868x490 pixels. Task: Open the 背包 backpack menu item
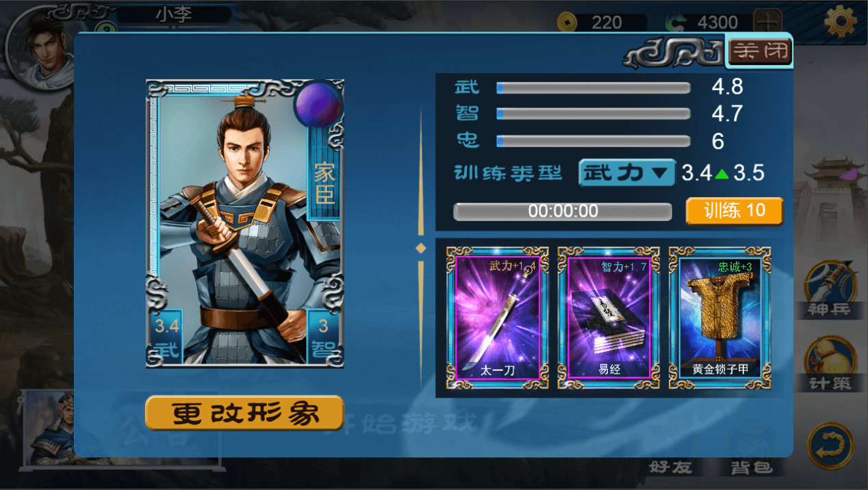(752, 449)
